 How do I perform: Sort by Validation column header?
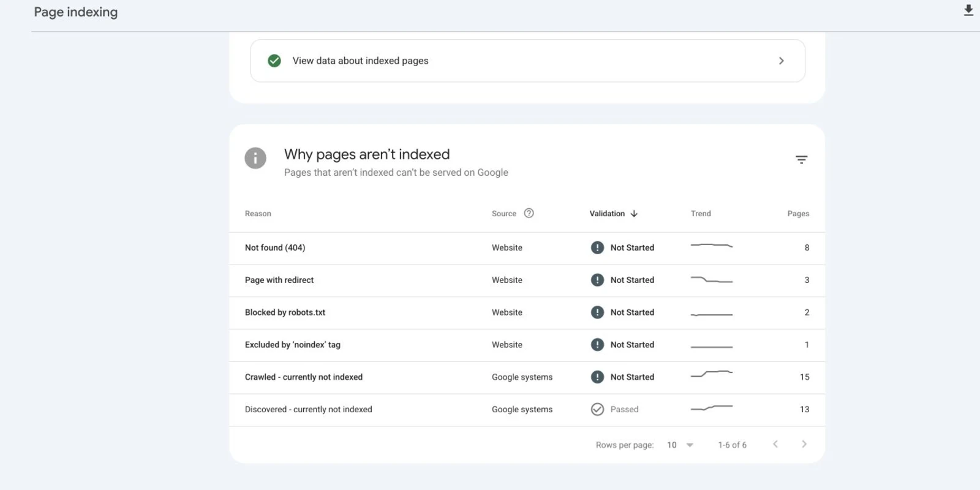[x=607, y=214]
